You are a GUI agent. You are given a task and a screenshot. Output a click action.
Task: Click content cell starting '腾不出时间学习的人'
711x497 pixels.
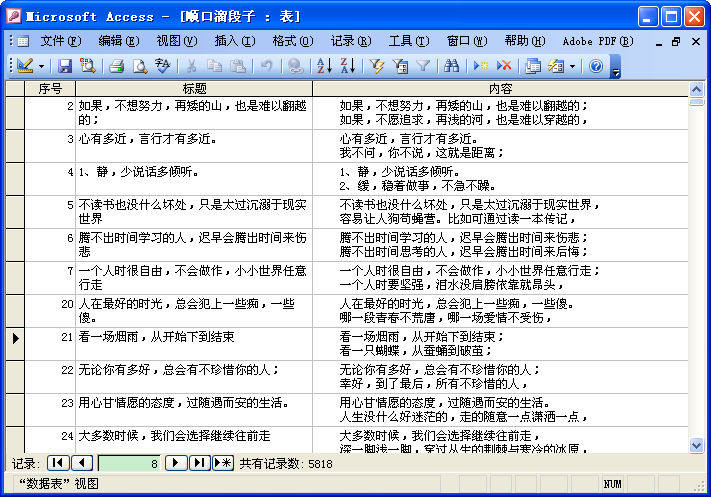point(501,245)
